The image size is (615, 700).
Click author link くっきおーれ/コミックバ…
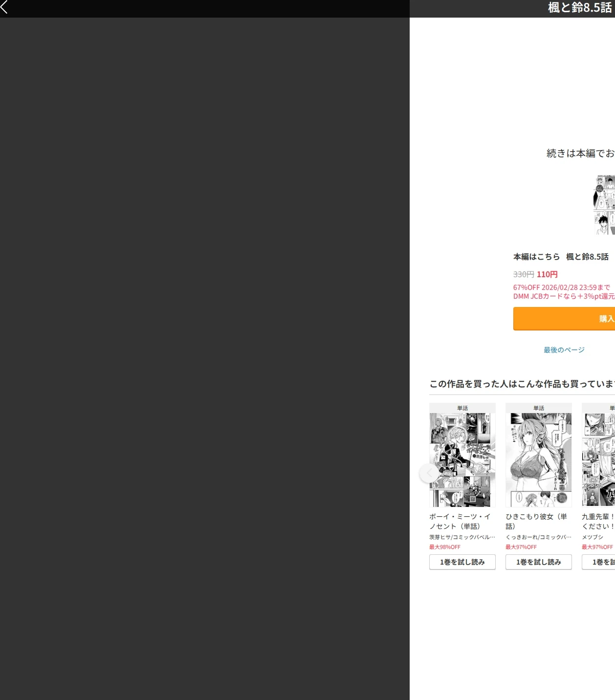point(539,537)
